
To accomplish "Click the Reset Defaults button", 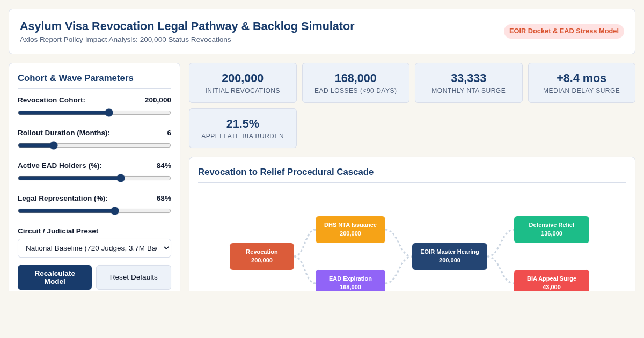I will [134, 277].
